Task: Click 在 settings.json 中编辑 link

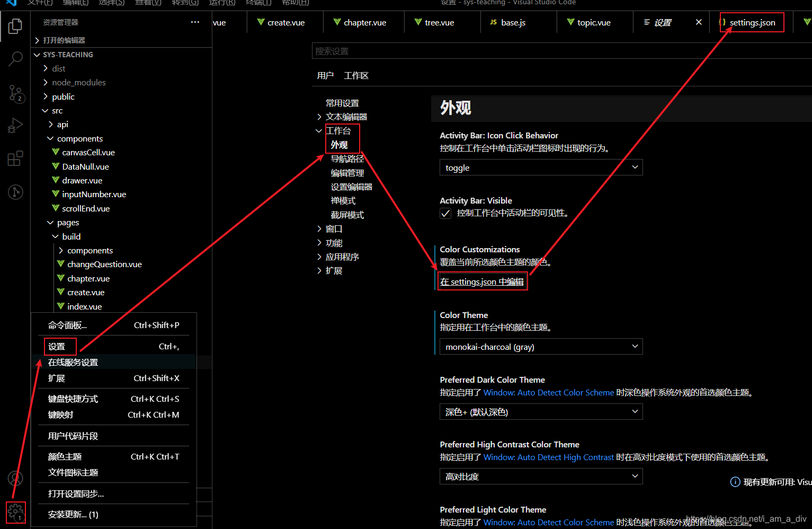Action: (482, 281)
